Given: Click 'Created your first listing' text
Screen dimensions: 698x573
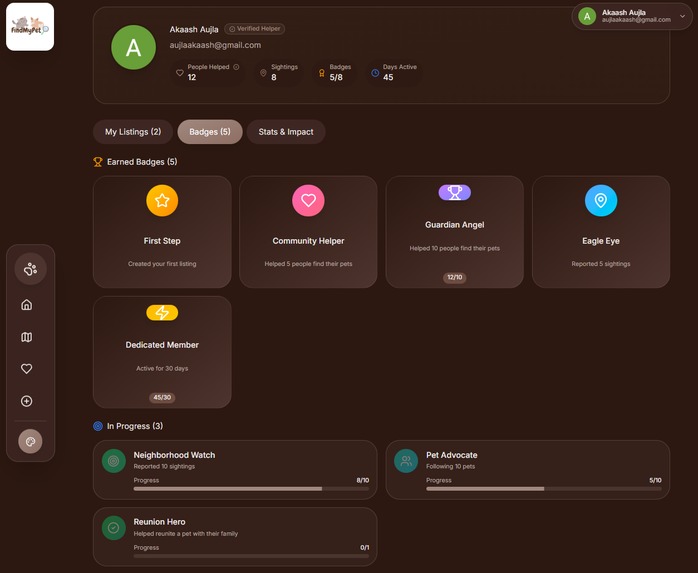Looking at the screenshot, I should coord(162,264).
